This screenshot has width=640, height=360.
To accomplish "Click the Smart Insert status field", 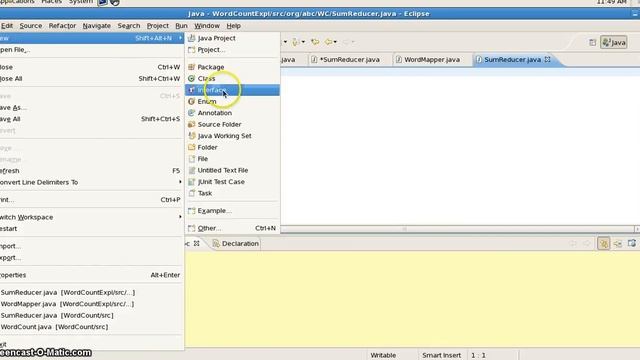I will [442, 355].
